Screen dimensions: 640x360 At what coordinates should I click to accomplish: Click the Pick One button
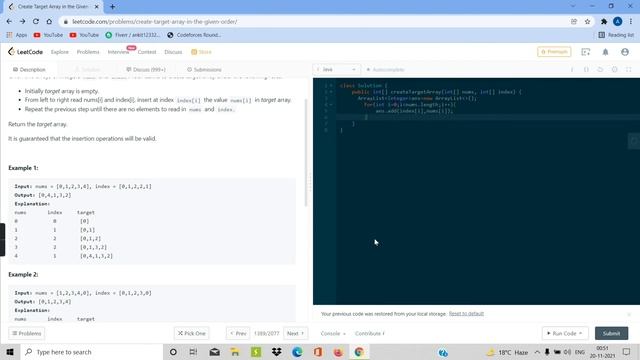(x=191, y=333)
